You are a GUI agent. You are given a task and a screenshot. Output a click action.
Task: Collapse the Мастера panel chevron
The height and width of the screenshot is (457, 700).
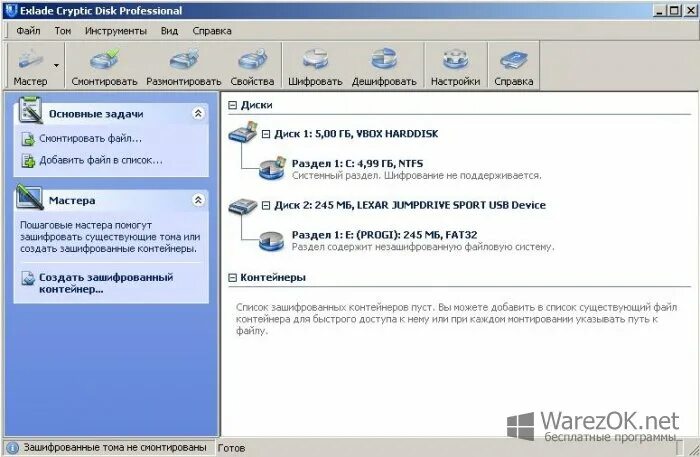coord(198,200)
